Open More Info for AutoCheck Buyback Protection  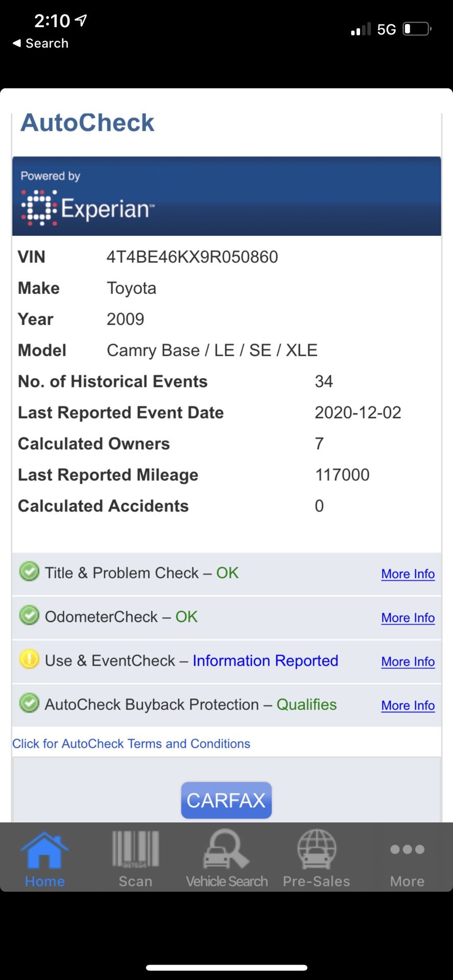[408, 706]
